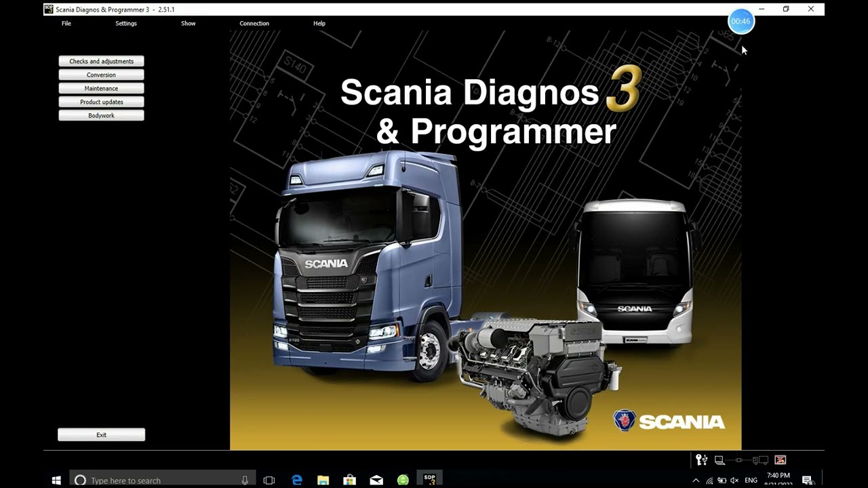Viewport: 868px width, 488px height.
Task: Open the Settings menu
Action: click(126, 23)
